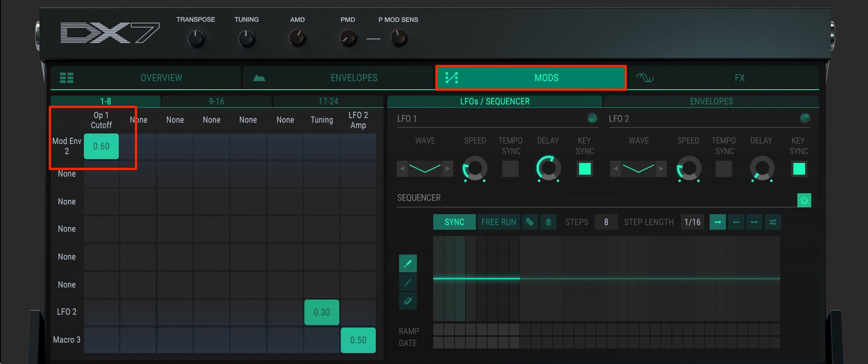Toggle the first GATE step box
The height and width of the screenshot is (364, 868).
click(x=438, y=342)
